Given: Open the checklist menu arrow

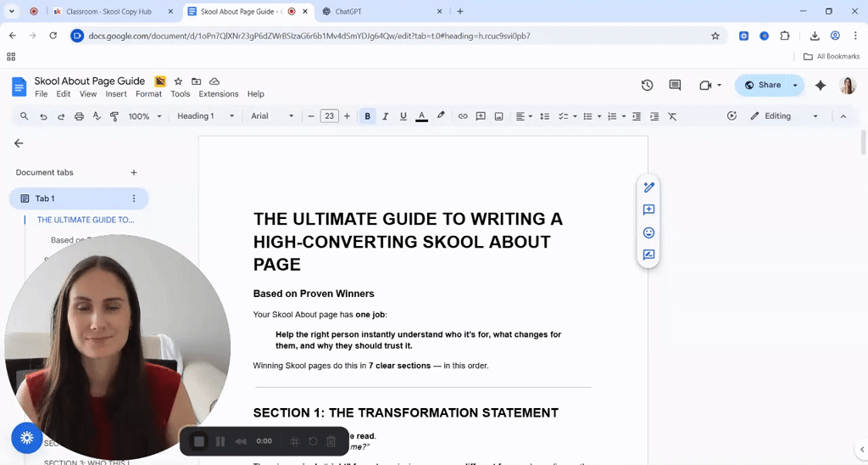Looking at the screenshot, I should coord(575,116).
